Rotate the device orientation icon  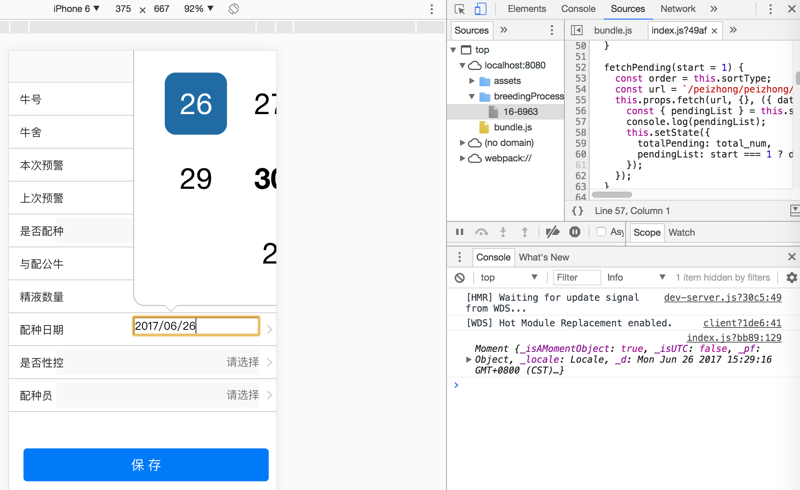coord(234,9)
